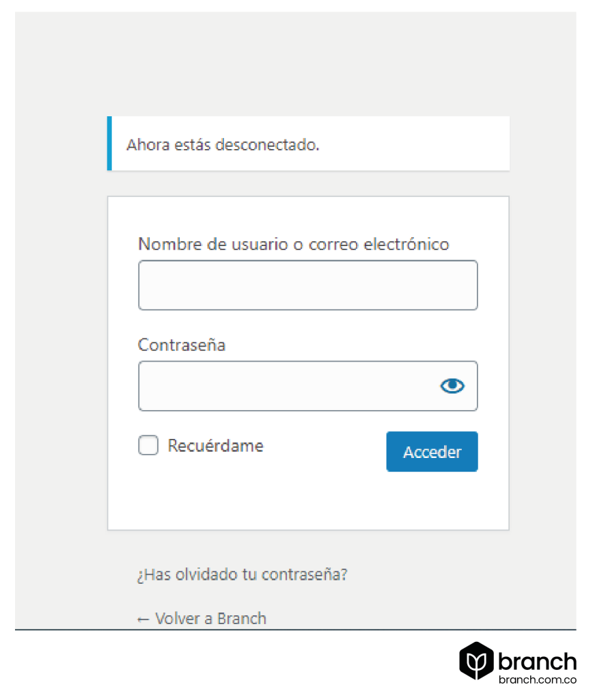The width and height of the screenshot is (593, 700).
Task: Click the back arrow before Volver a Branch
Action: [x=143, y=618]
